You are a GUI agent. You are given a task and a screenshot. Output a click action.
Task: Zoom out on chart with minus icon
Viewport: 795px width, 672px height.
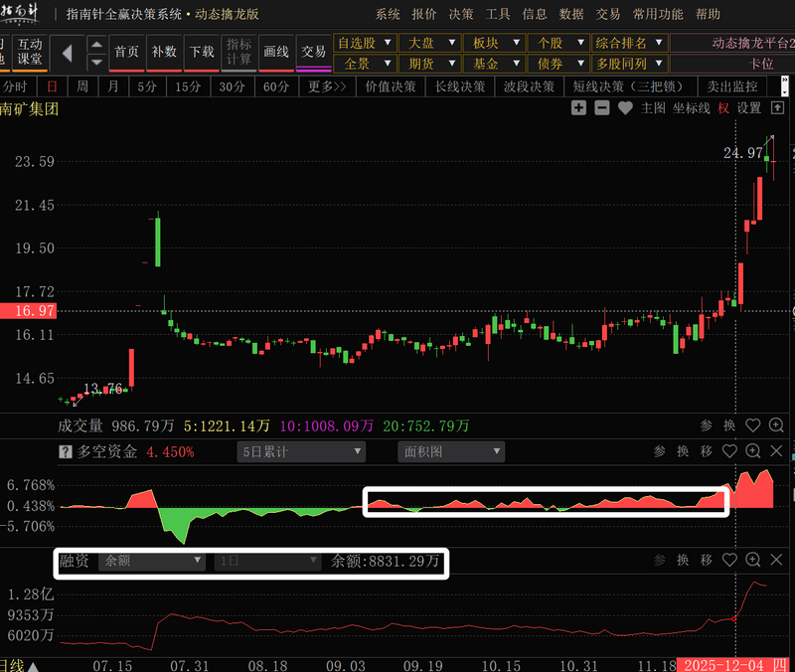pos(601,107)
